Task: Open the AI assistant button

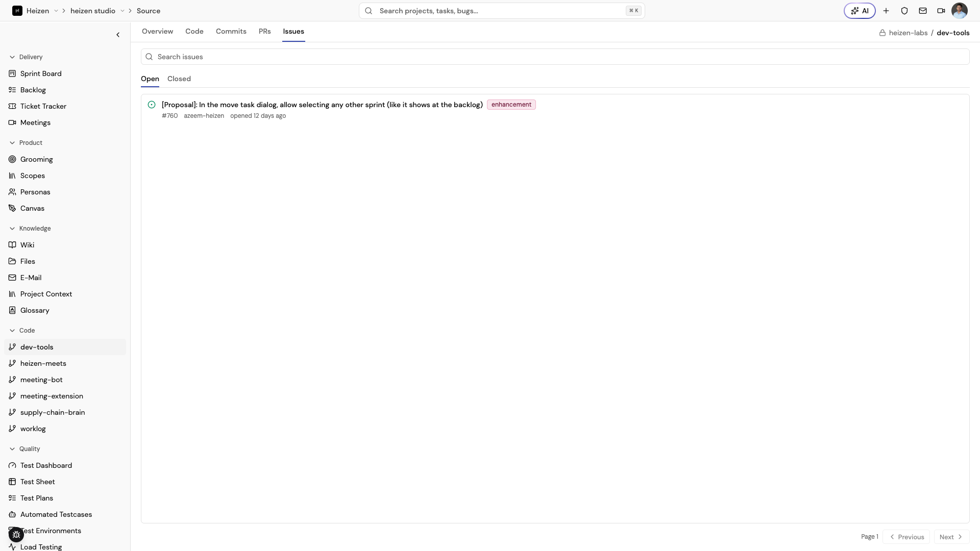Action: [860, 11]
